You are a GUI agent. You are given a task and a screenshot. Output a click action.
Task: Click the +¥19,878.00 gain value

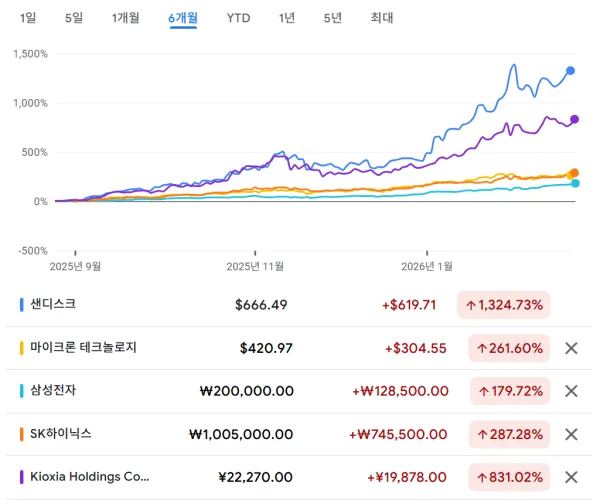pyautogui.click(x=407, y=477)
